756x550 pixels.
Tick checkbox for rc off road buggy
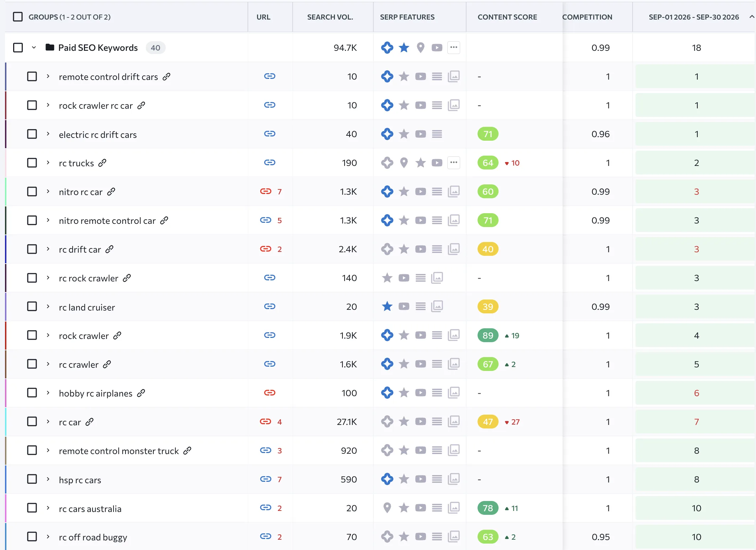pos(32,536)
